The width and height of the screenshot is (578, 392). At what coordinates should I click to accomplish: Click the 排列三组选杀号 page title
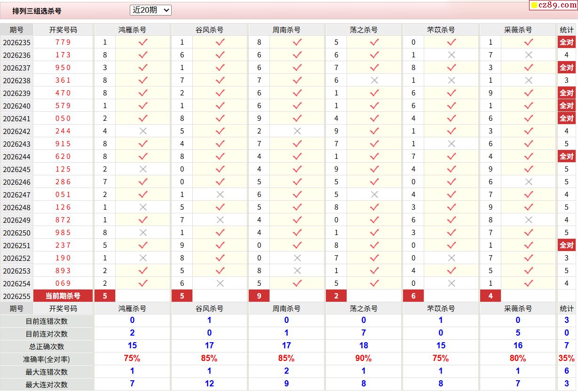pos(37,11)
